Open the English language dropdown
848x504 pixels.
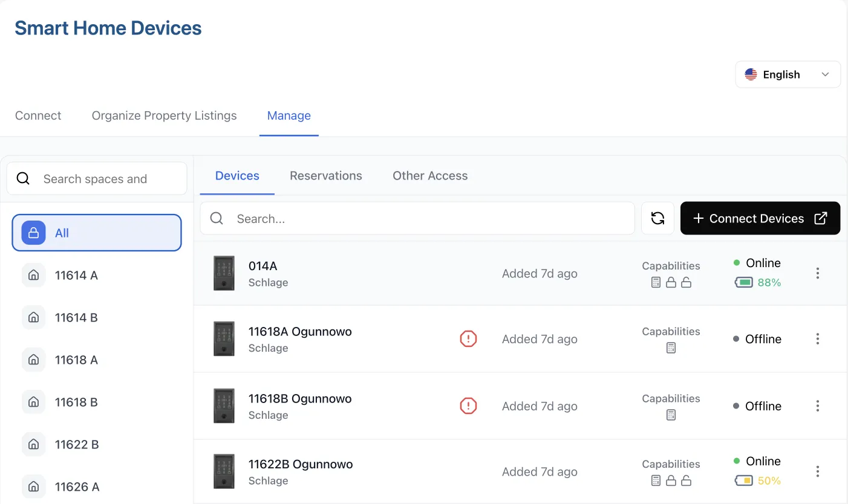coord(788,74)
